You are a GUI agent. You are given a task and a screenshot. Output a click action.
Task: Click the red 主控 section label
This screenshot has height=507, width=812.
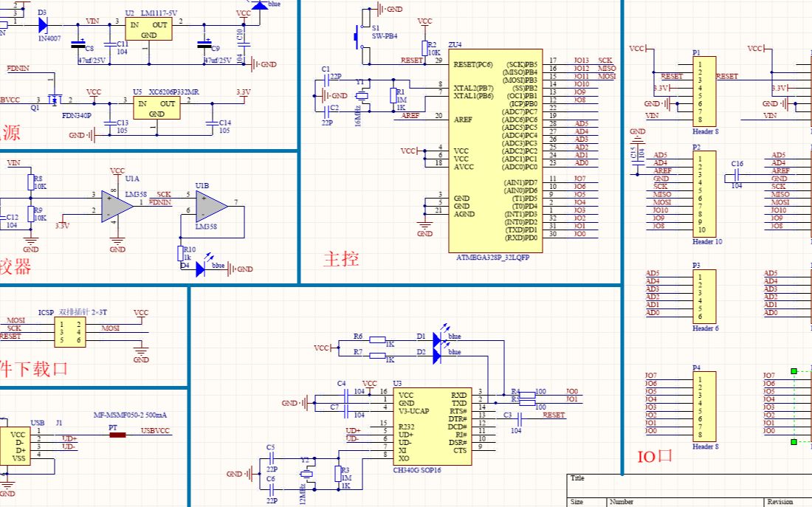click(x=340, y=260)
